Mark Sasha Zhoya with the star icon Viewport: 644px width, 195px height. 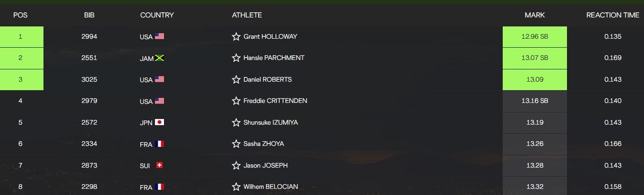pyautogui.click(x=236, y=144)
